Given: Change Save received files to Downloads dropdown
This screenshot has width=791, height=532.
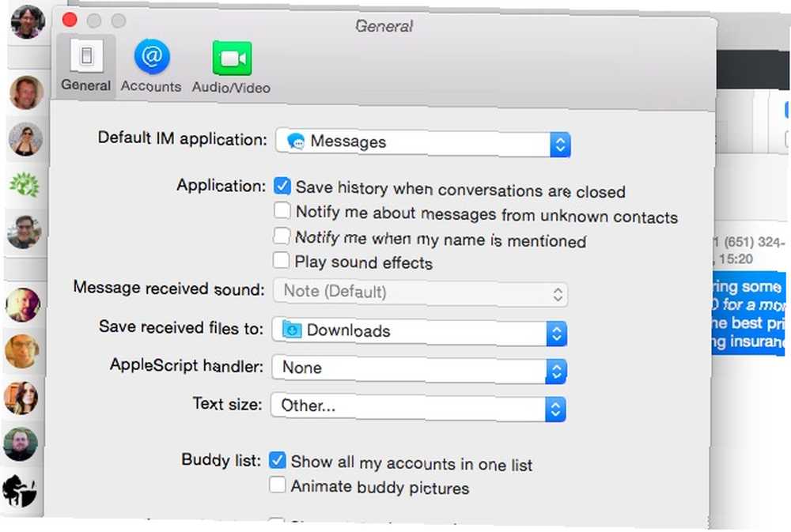Looking at the screenshot, I should [419, 332].
